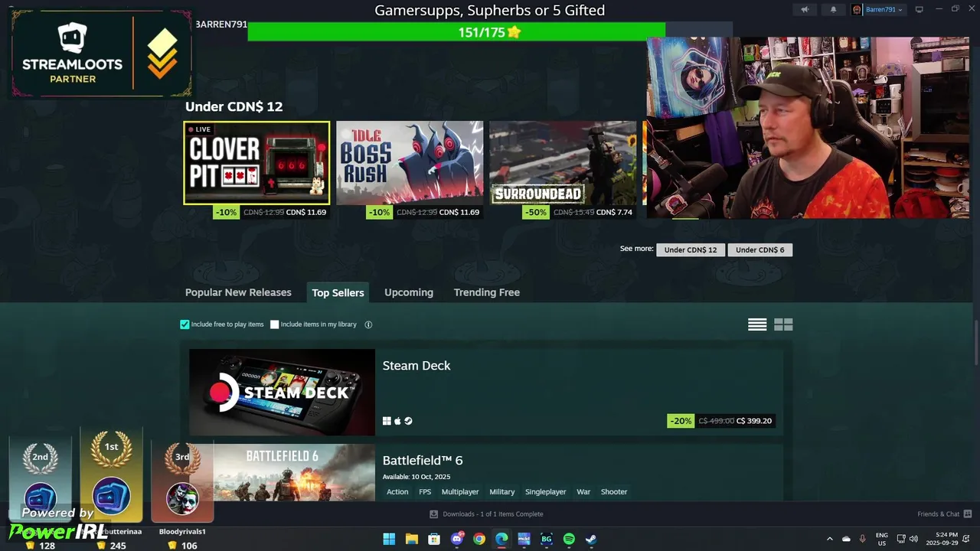This screenshot has width=980, height=551.
Task: Click Friends & Chat label
Action: 939,514
